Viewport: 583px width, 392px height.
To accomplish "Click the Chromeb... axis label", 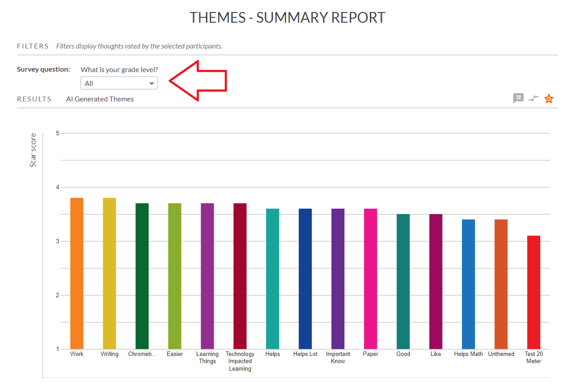I will point(142,354).
